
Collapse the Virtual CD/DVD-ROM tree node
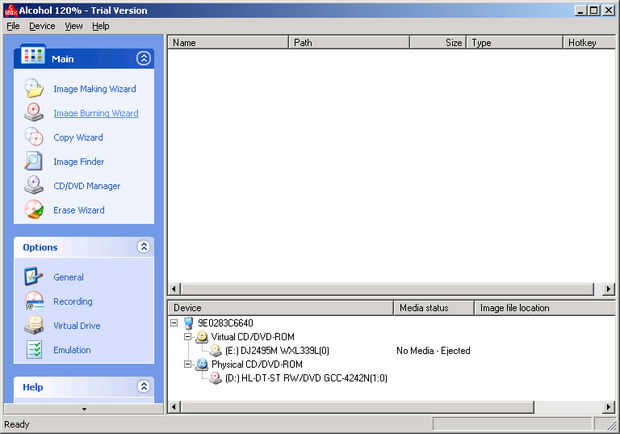point(188,337)
